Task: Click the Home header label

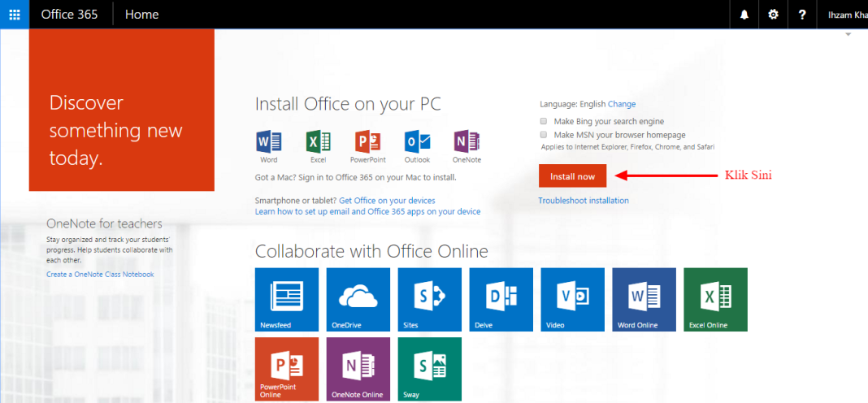Action: pyautogui.click(x=141, y=15)
